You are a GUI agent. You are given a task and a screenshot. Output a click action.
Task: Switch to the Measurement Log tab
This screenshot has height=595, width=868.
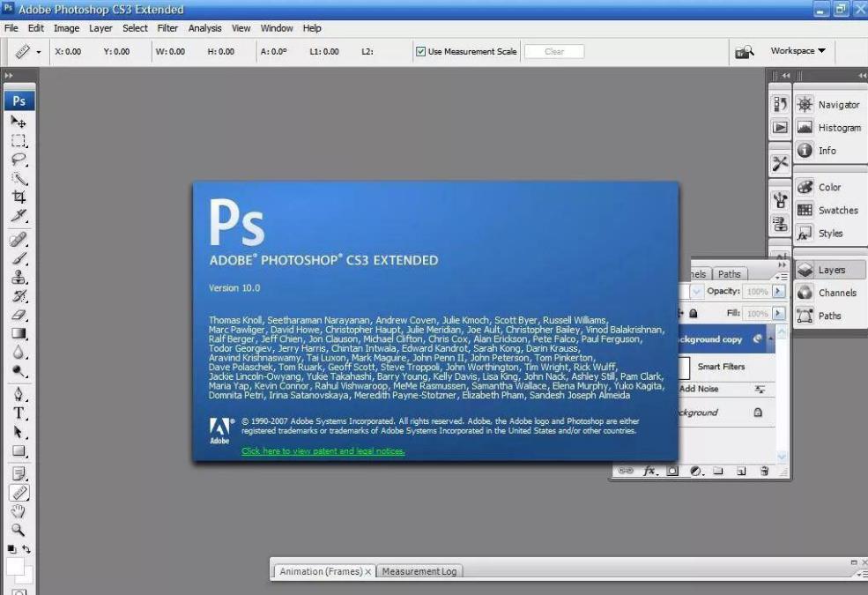click(x=419, y=571)
